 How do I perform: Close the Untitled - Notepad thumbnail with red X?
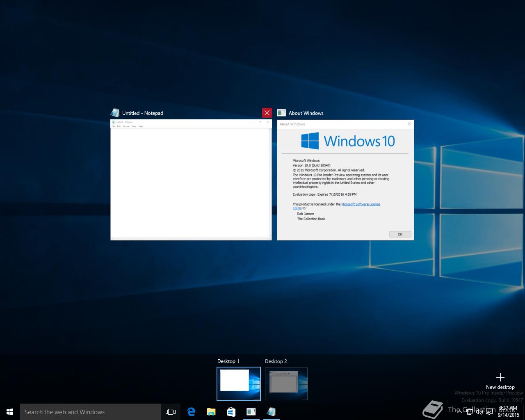(267, 113)
